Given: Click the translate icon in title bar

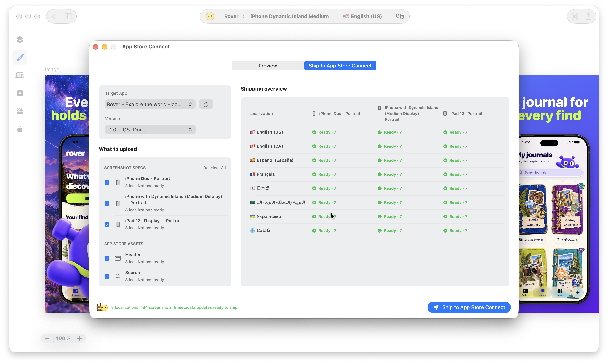Looking at the screenshot, I should point(400,16).
